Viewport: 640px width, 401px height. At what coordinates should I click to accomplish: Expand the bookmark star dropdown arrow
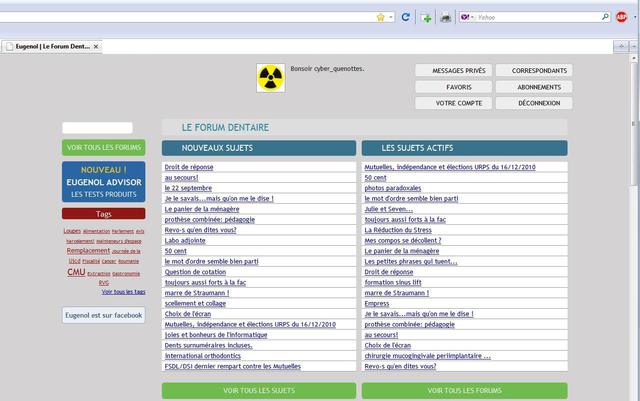coord(390,17)
